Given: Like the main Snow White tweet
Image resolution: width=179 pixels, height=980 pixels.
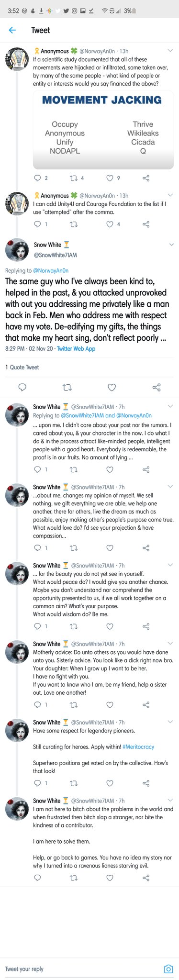Looking at the screenshot, I should 112,387.
